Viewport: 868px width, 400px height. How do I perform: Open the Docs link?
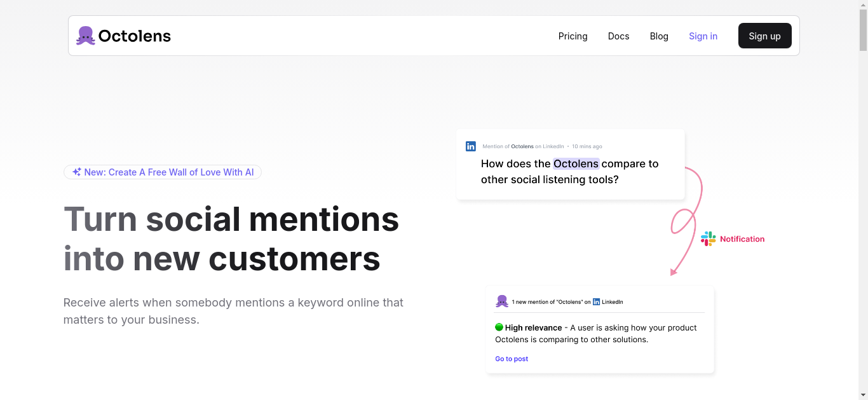618,36
